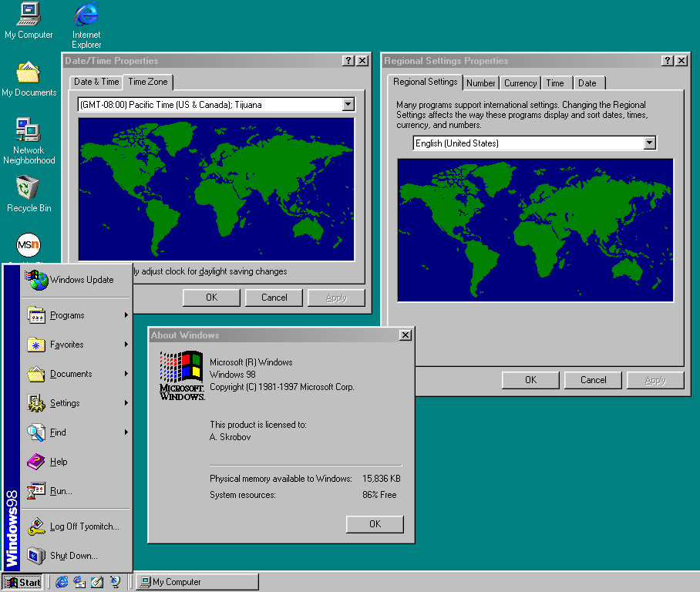Click Cancel in Date/Time Properties
Image resolution: width=700 pixels, height=592 pixels.
point(274,298)
